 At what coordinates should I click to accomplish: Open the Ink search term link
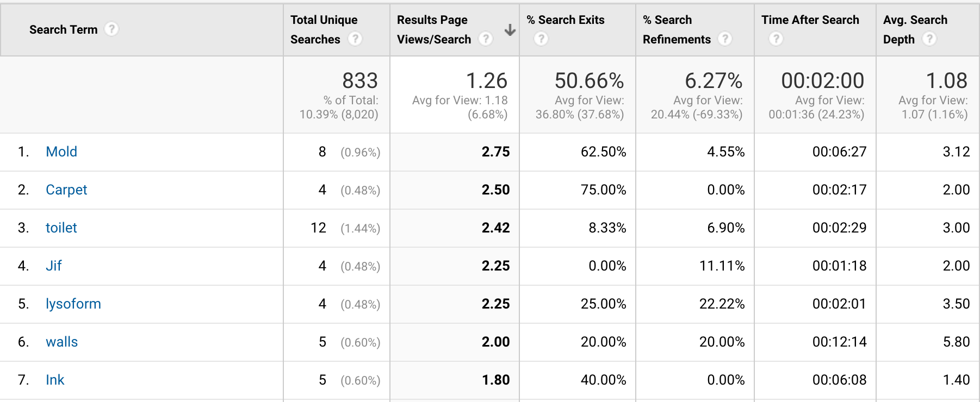[55, 380]
